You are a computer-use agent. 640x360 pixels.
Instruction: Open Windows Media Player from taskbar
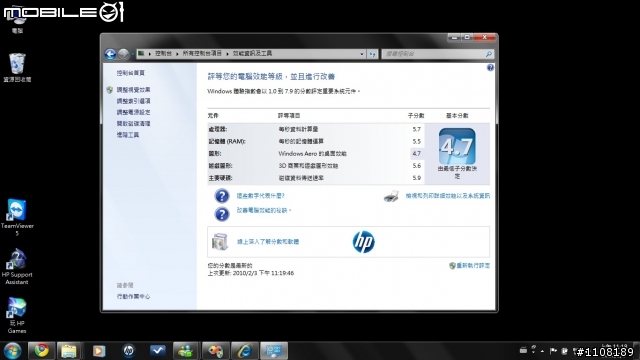99,351
